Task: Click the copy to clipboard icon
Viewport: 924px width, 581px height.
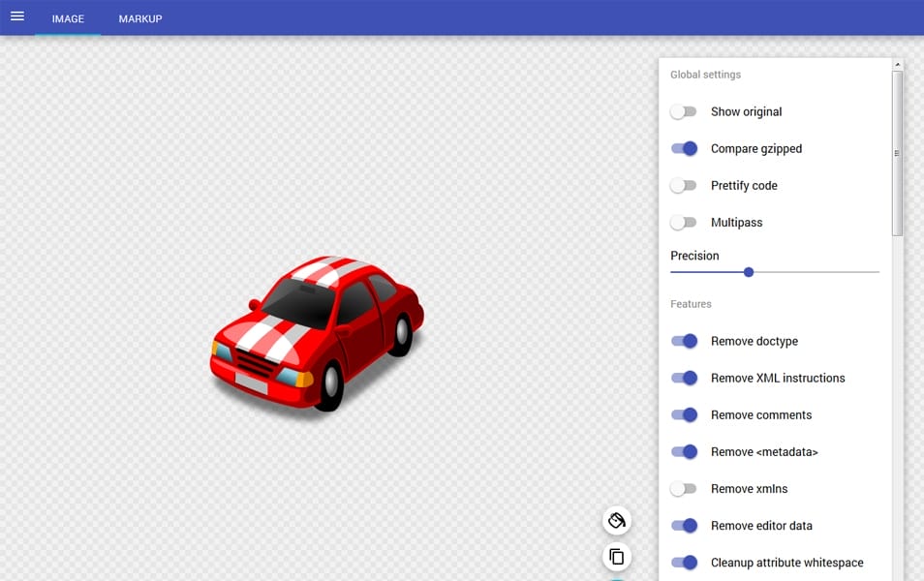Action: click(x=616, y=557)
